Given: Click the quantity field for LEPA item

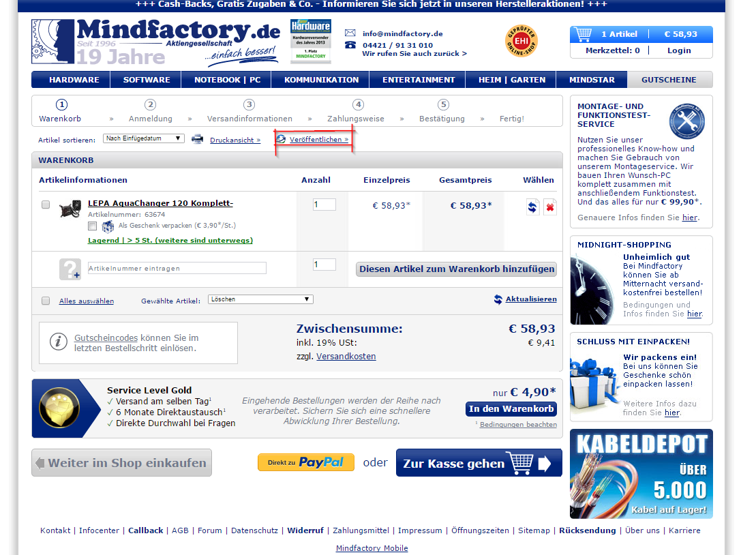Looking at the screenshot, I should 324,205.
